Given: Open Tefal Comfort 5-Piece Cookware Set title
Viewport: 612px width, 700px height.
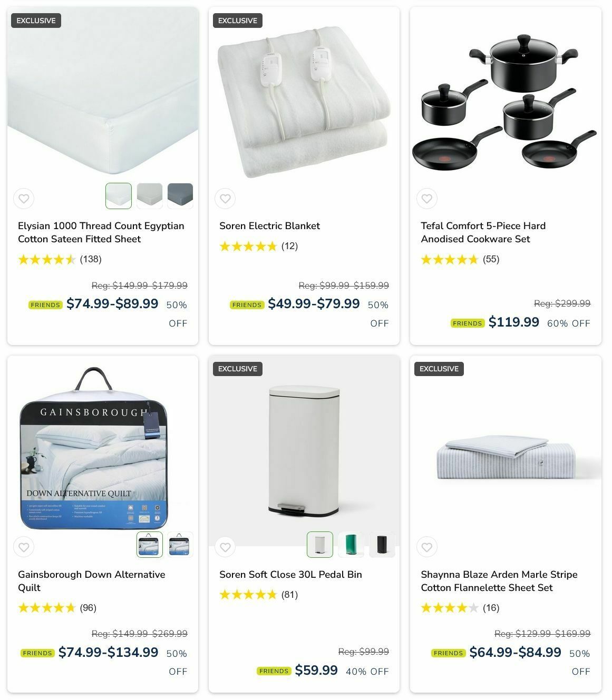Looking at the screenshot, I should pyautogui.click(x=483, y=232).
